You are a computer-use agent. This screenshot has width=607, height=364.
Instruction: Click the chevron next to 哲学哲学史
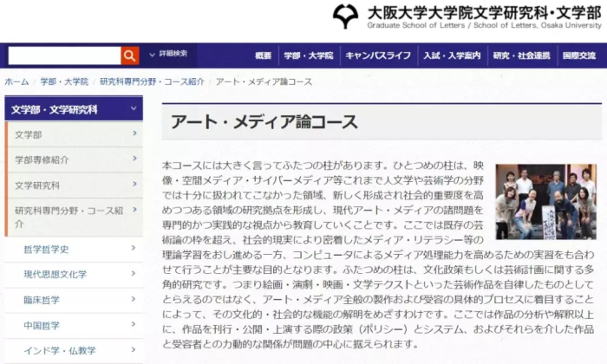coord(134,250)
